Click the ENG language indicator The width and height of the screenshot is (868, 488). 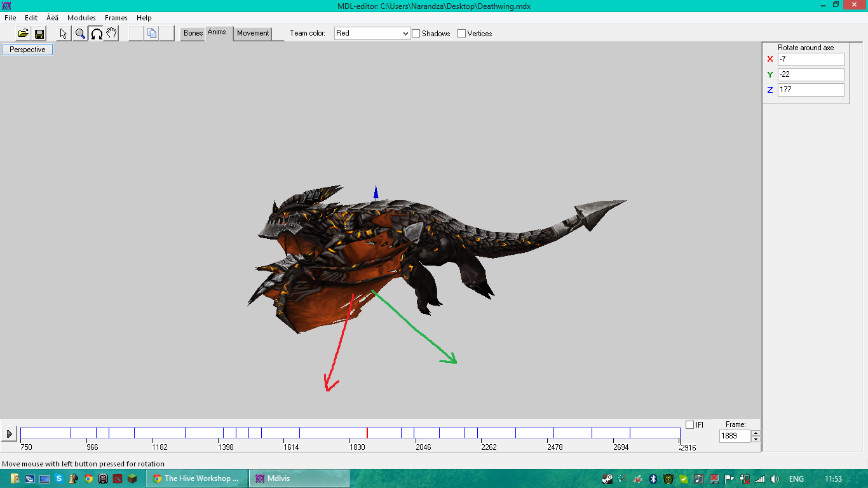point(796,479)
